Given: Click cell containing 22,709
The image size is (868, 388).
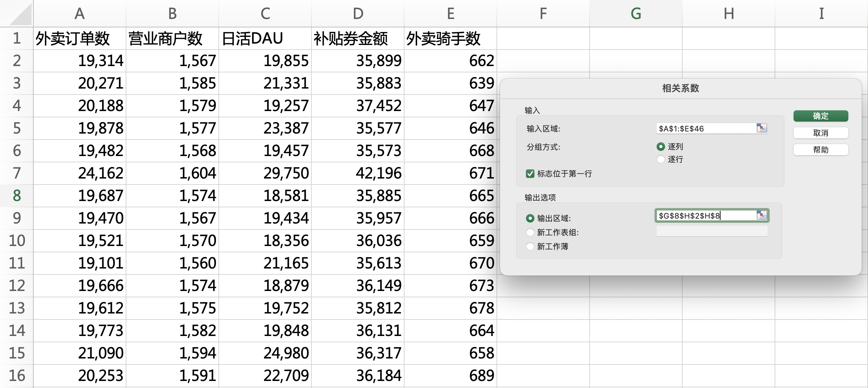Looking at the screenshot, I should tap(265, 376).
